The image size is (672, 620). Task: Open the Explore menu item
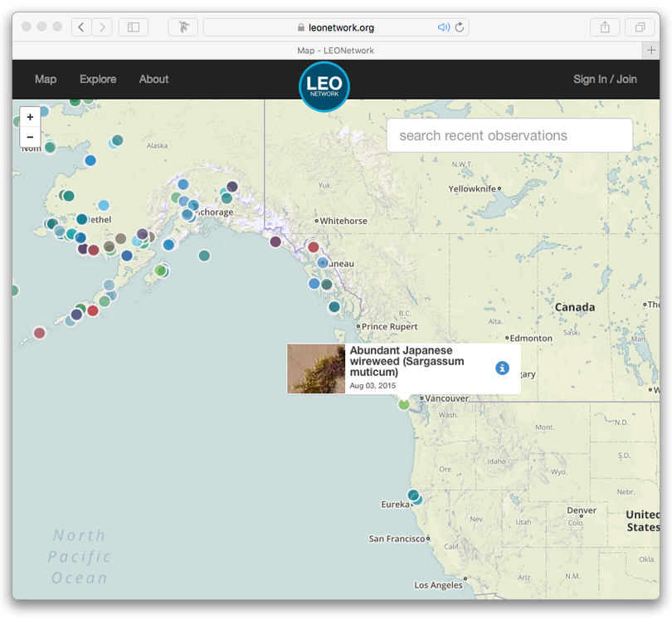(x=98, y=80)
